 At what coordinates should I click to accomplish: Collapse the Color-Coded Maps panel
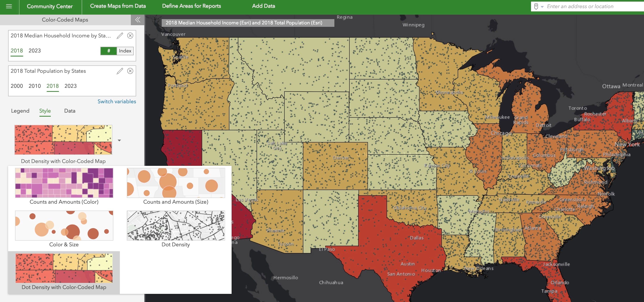138,20
